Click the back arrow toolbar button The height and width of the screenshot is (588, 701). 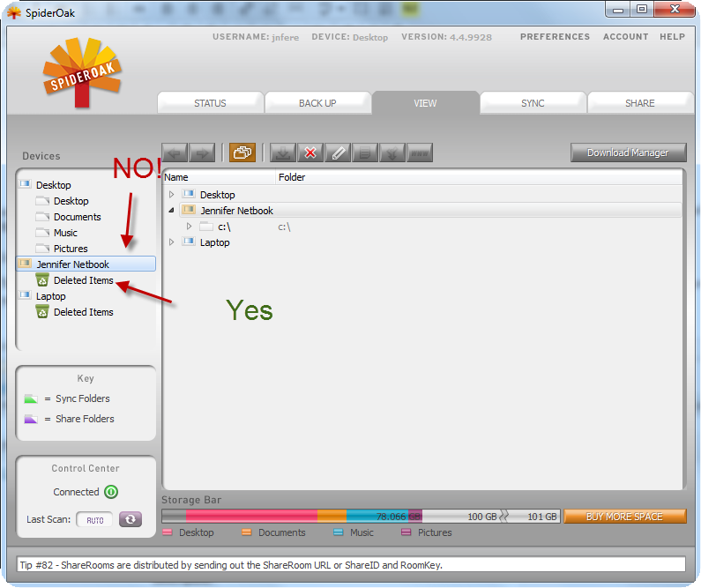click(175, 153)
